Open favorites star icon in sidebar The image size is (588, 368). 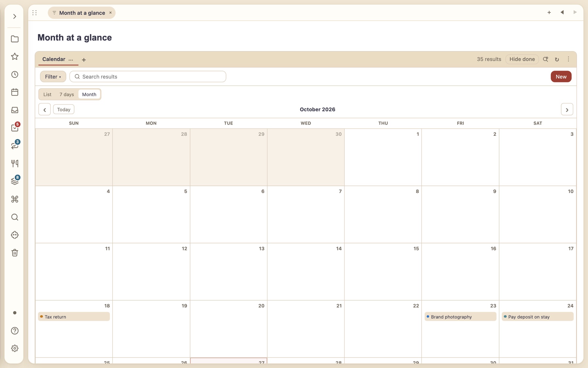tap(15, 57)
